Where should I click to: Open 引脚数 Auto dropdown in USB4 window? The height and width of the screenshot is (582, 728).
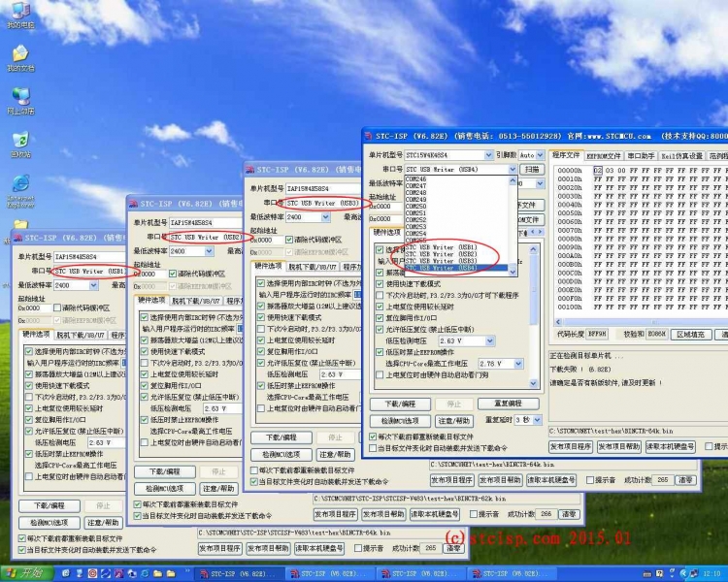(x=540, y=155)
